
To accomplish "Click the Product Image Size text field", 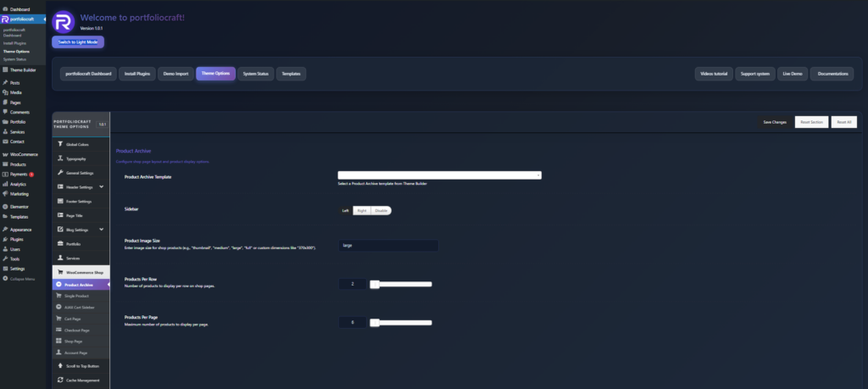I will coord(387,245).
